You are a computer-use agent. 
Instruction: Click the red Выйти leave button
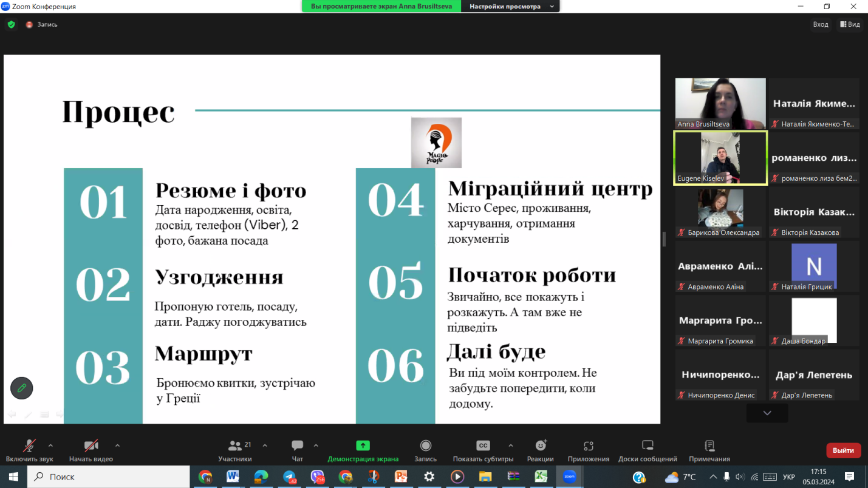(843, 450)
